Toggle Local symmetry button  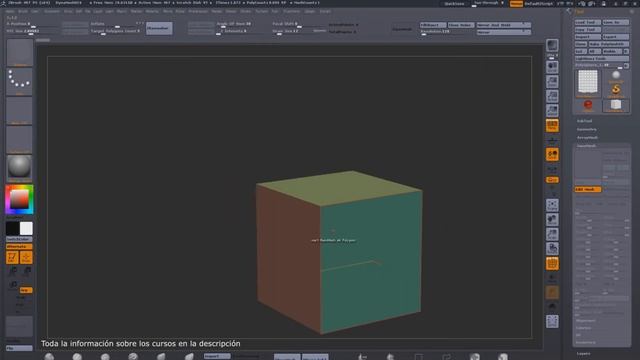click(x=552, y=154)
